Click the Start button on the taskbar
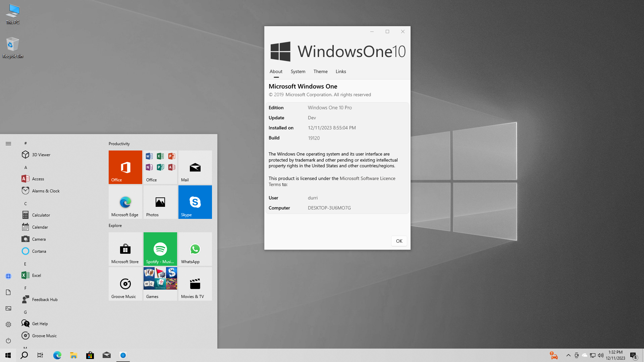 8,355
